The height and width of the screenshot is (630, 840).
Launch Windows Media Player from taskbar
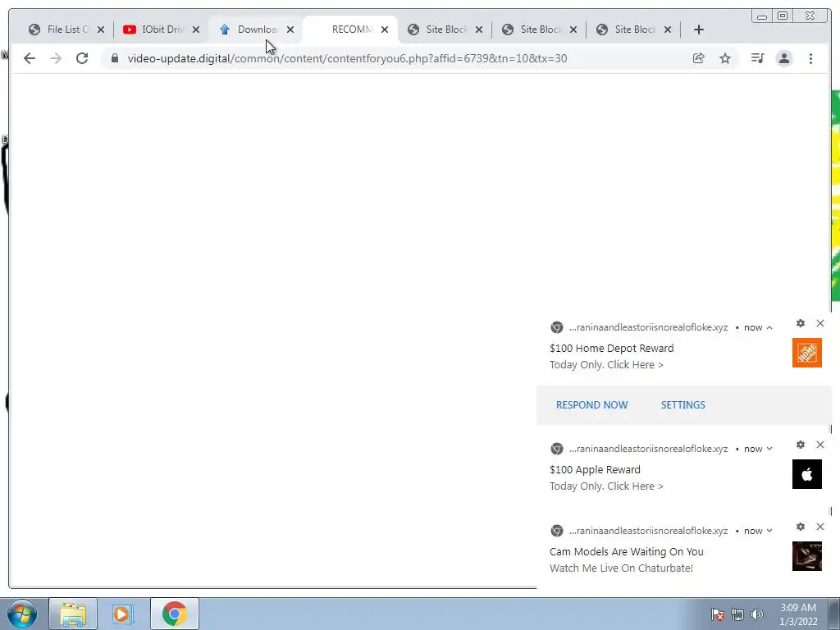click(x=123, y=614)
